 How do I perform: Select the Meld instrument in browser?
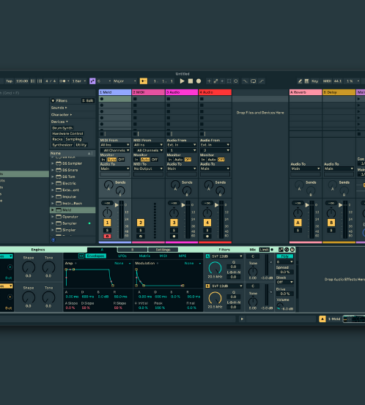(x=73, y=210)
